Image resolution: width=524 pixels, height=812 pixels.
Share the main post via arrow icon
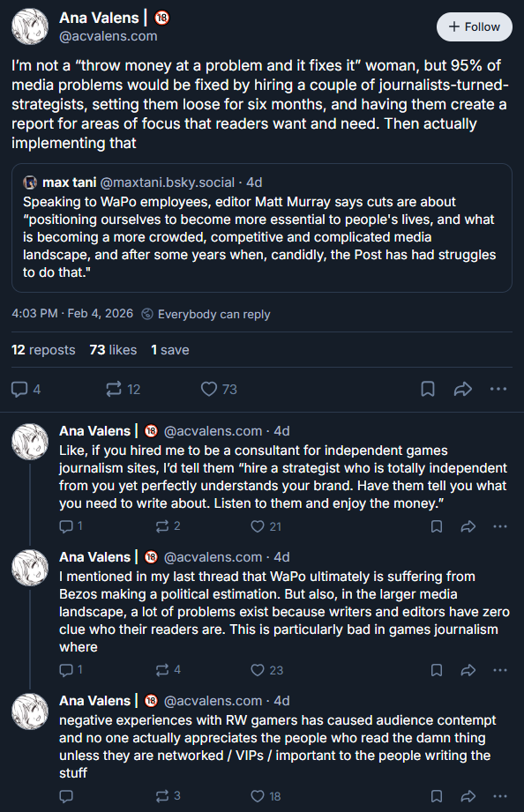[x=463, y=389]
